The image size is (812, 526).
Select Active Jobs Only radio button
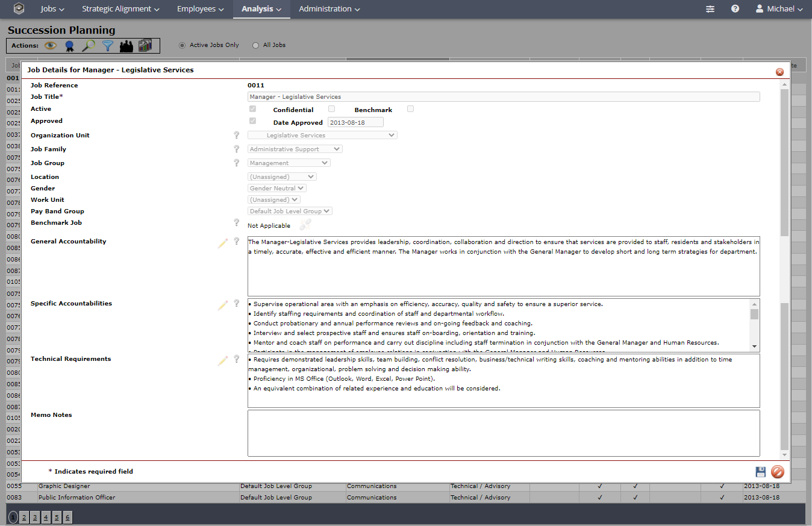pyautogui.click(x=183, y=45)
